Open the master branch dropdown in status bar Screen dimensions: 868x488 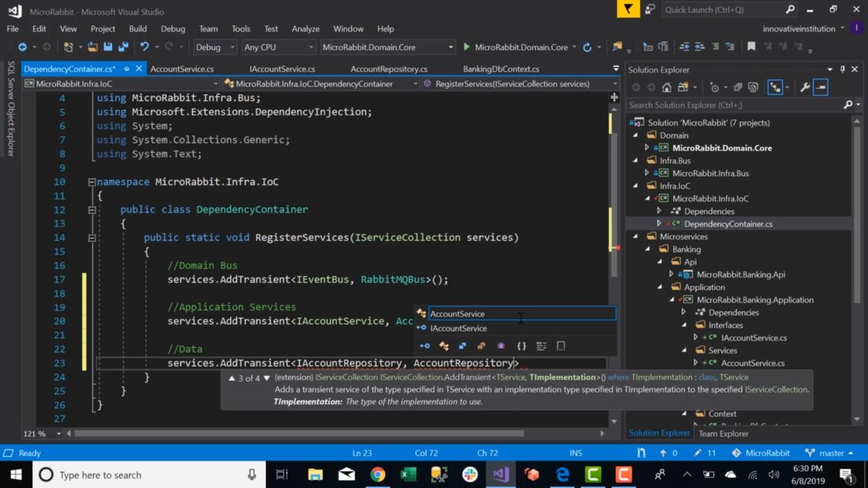tap(830, 453)
